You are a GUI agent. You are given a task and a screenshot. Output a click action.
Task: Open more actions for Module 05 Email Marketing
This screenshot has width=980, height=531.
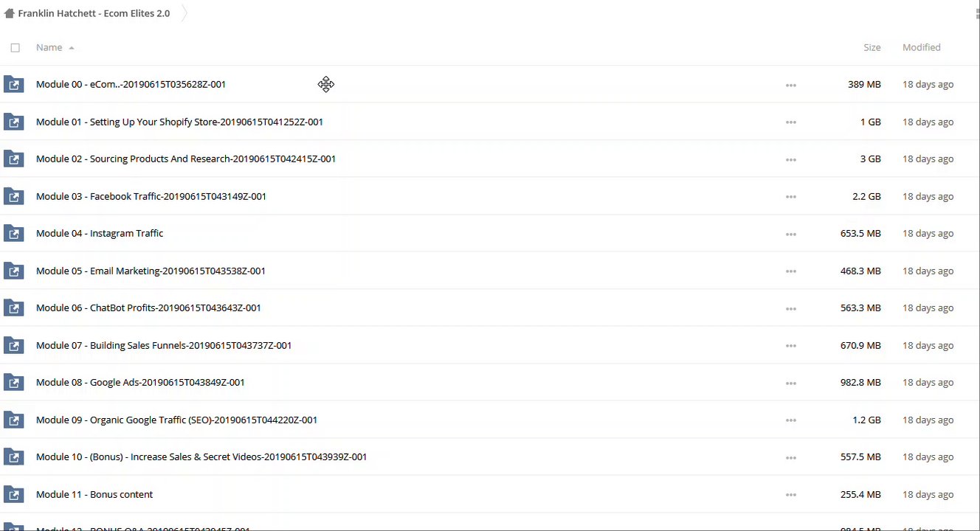tap(790, 271)
